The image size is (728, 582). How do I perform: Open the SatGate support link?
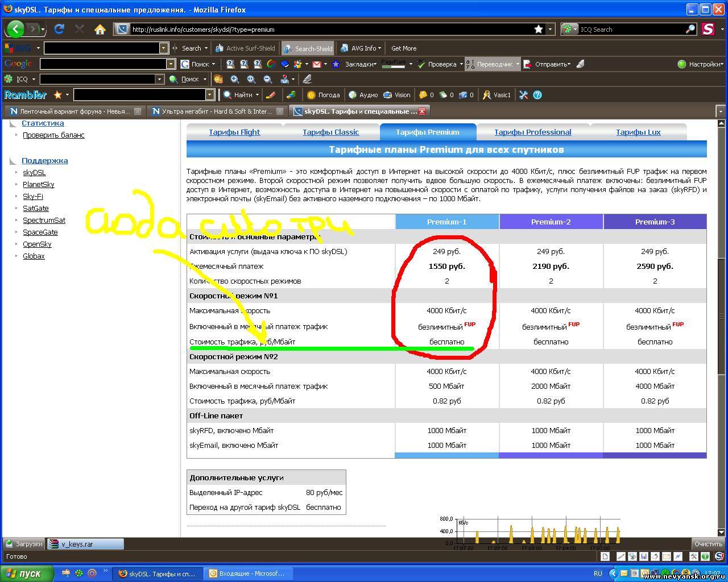35,208
